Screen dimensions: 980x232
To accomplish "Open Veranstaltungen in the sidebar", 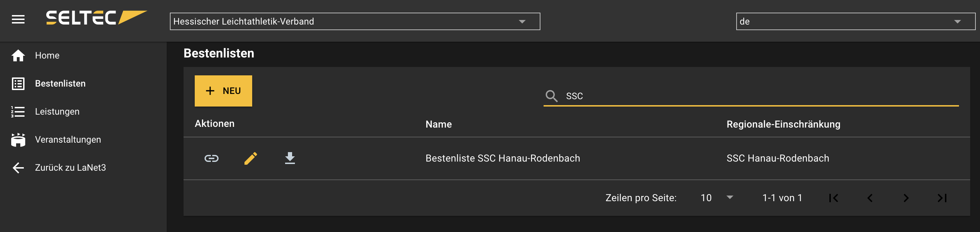I will coord(68,140).
